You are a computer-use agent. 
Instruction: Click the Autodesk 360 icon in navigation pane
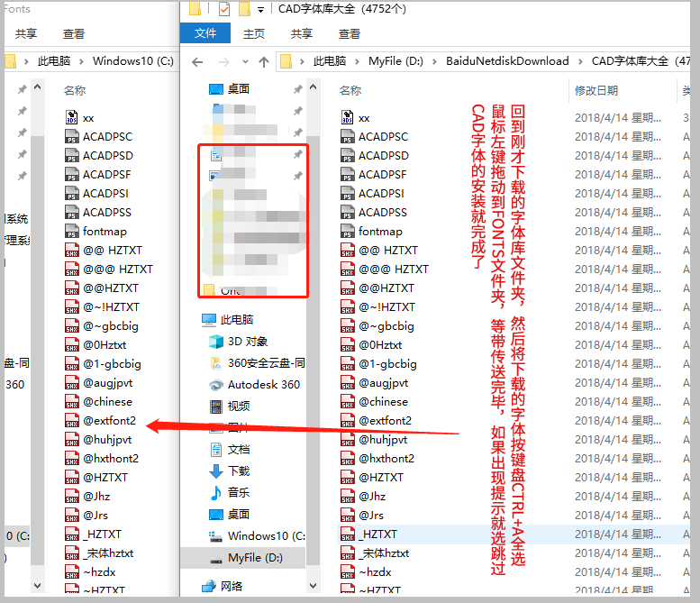(x=216, y=385)
